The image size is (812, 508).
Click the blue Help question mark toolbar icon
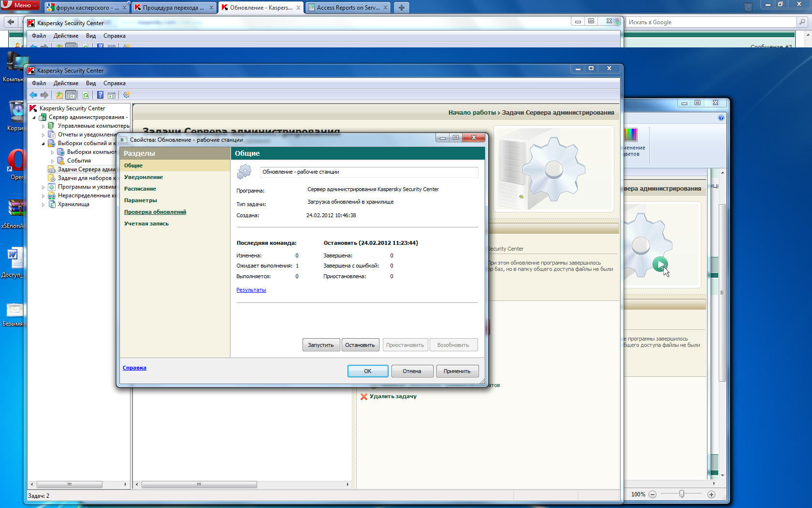tap(100, 95)
